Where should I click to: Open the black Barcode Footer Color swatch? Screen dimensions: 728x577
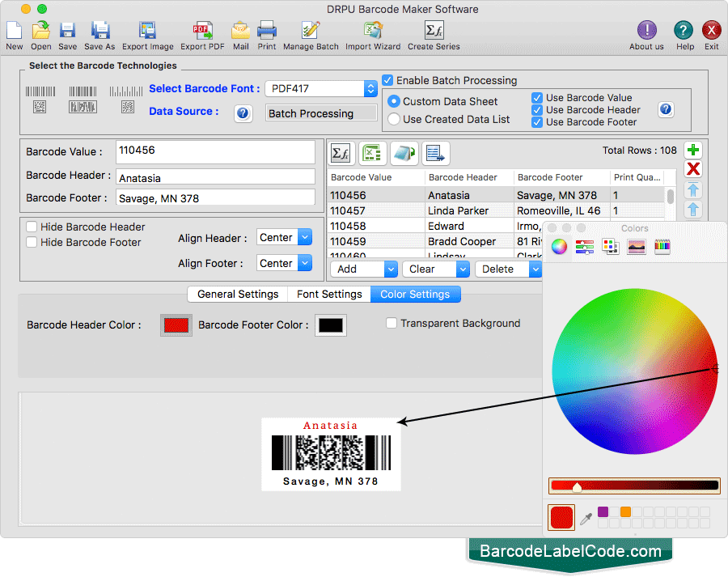(x=331, y=325)
